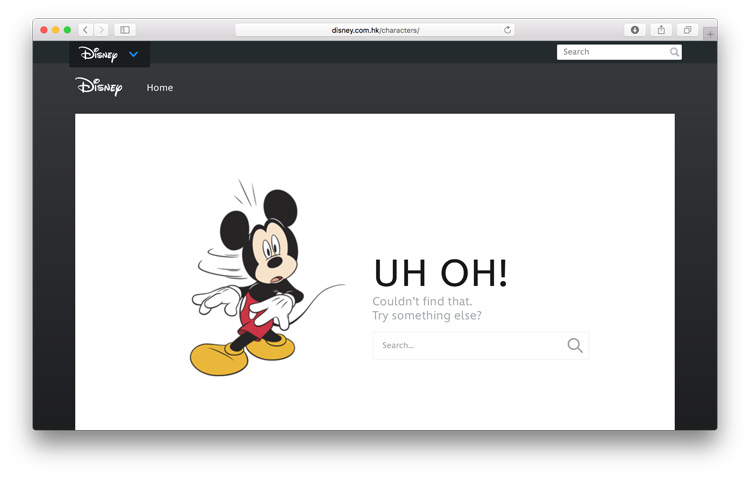The width and height of the screenshot is (750, 477).
Task: Click Safari's forward navigation arrow
Action: tap(101, 30)
